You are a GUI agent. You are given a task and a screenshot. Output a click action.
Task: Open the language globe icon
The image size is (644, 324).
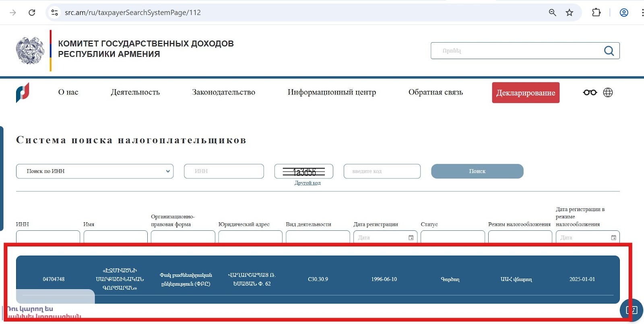[608, 92]
